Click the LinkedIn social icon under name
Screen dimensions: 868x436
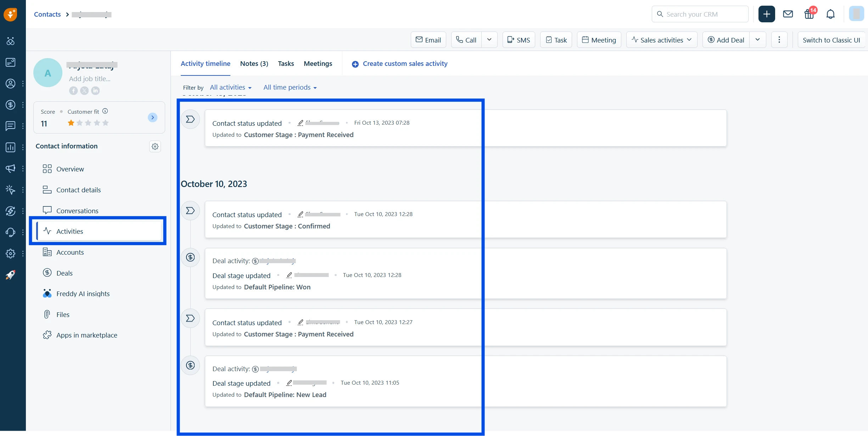(x=95, y=91)
